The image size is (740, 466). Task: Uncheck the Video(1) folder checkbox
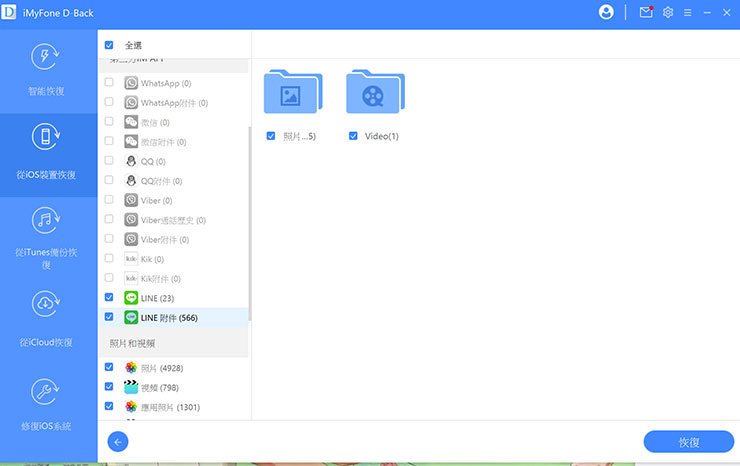pos(353,136)
